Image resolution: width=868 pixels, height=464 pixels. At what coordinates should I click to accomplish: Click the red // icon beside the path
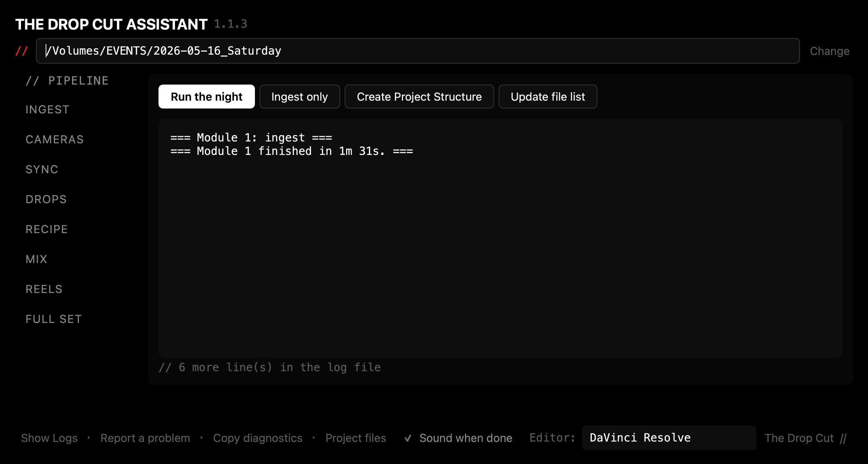(21, 51)
